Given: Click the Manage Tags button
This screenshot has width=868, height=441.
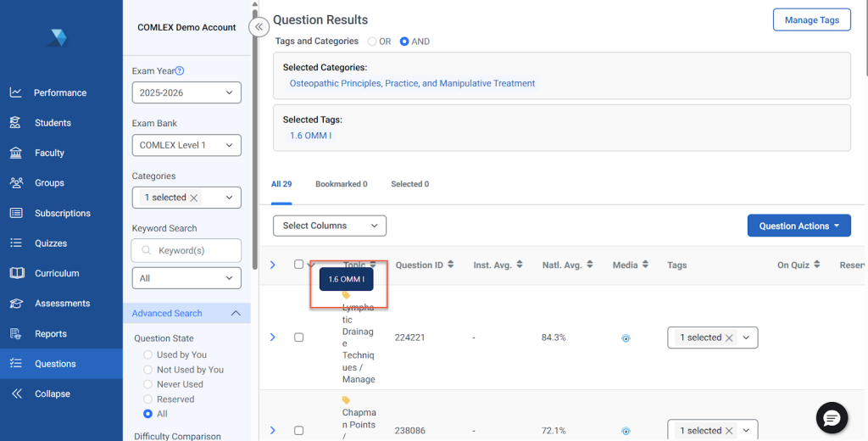Looking at the screenshot, I should 811,20.
